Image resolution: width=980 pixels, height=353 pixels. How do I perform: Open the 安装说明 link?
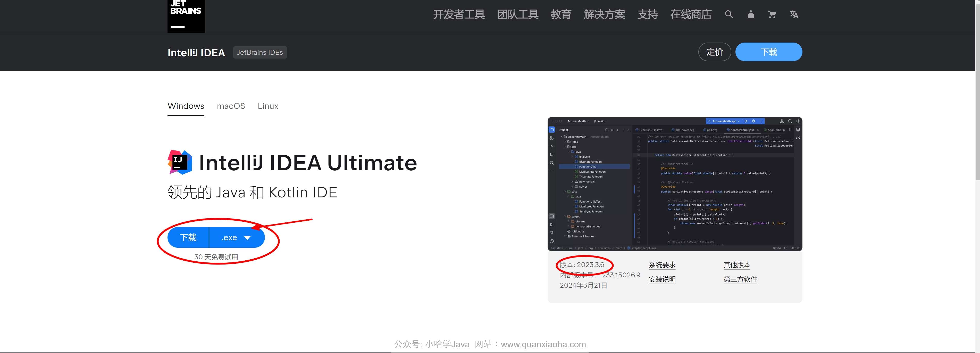662,279
